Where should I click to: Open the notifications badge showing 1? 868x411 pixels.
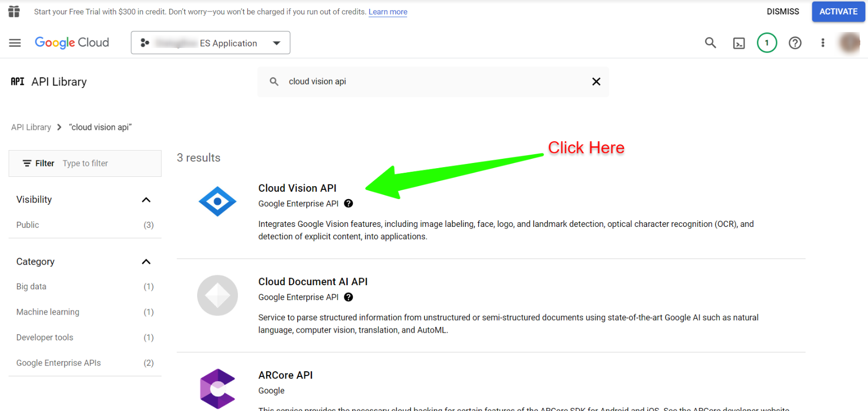point(767,43)
